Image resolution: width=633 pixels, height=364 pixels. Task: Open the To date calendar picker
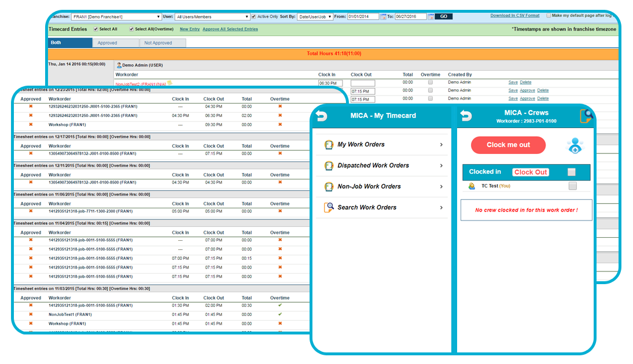click(430, 17)
